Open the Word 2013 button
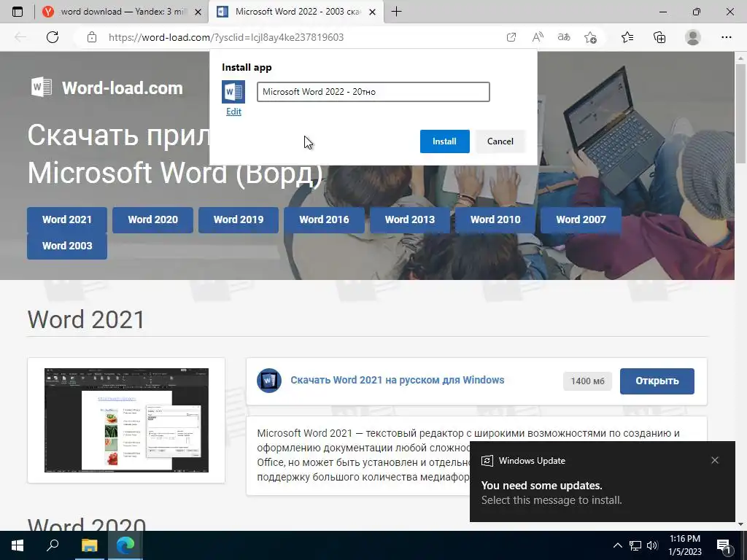The image size is (747, 560). coord(410,220)
